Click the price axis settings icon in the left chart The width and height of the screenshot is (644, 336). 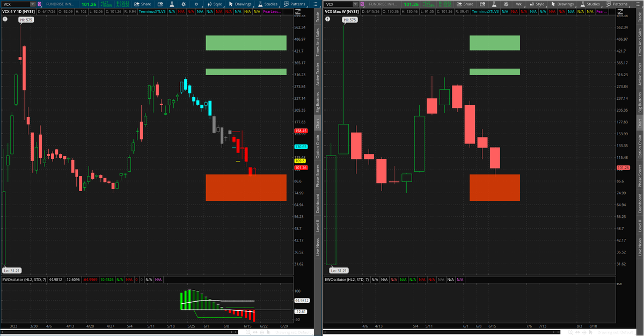click(298, 11)
